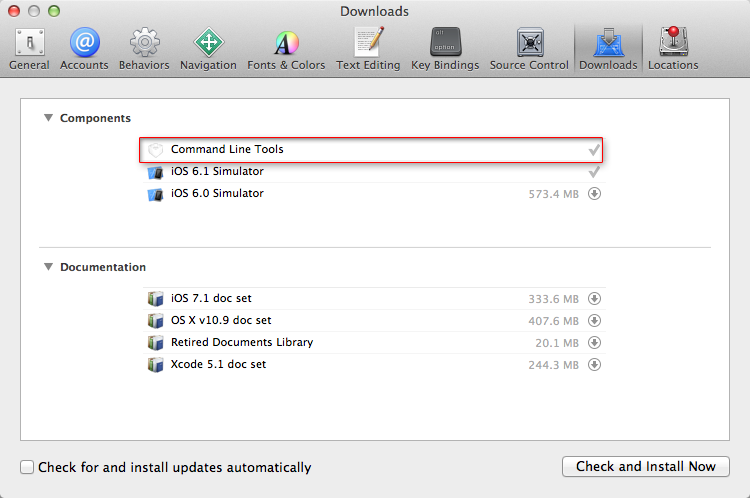Open the Text Editing preferences pane

pos(368,49)
